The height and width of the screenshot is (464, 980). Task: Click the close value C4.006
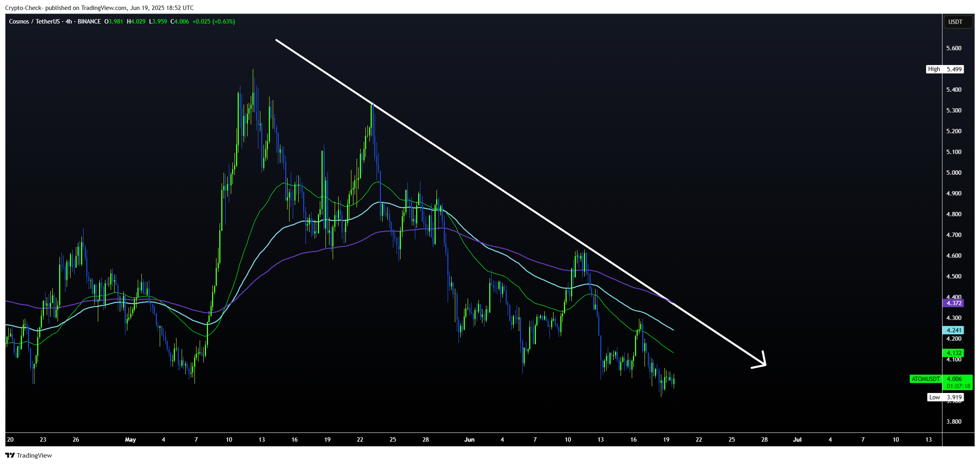point(180,22)
